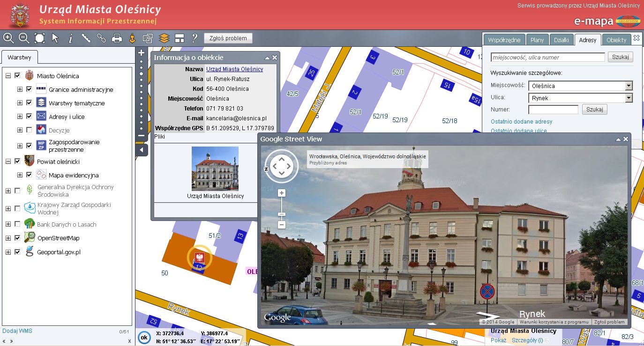The height and width of the screenshot is (346, 644).
Task: Activate the object information tool
Action: [71, 38]
